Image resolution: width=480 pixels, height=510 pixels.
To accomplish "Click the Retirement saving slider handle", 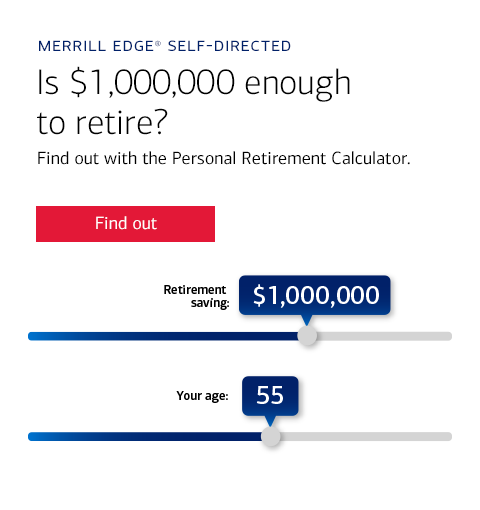I will 307,336.
